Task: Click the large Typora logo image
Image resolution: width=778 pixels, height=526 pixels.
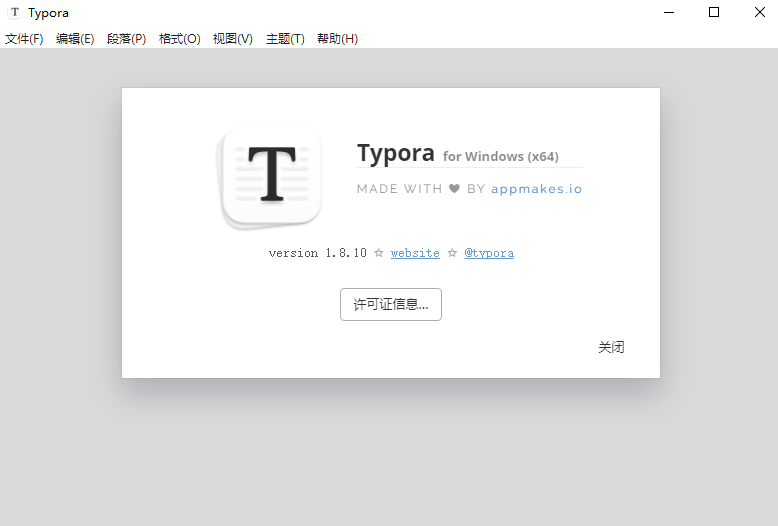Action: (x=271, y=177)
